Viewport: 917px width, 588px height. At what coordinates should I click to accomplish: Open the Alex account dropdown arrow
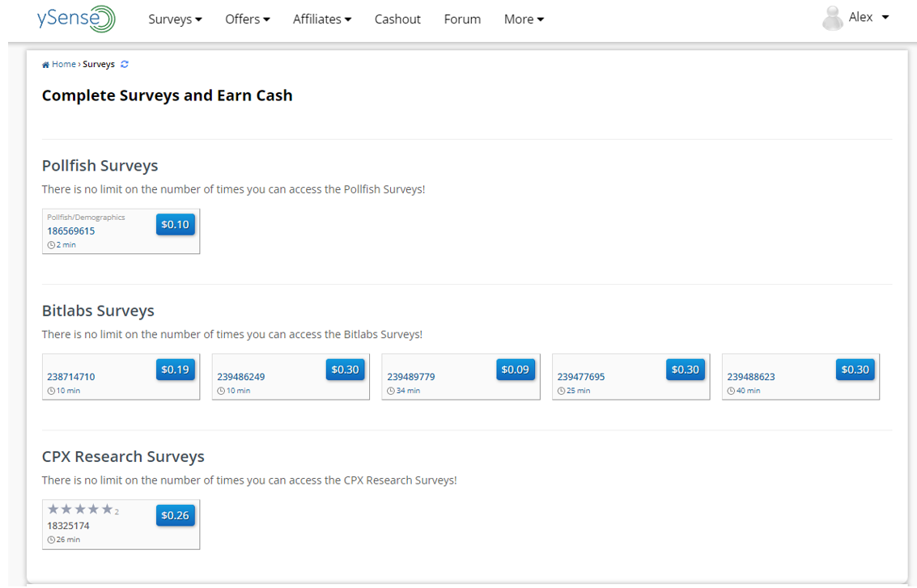pos(885,18)
